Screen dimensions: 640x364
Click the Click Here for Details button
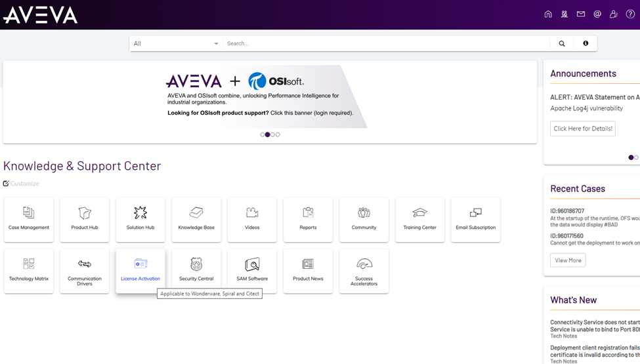coord(583,129)
